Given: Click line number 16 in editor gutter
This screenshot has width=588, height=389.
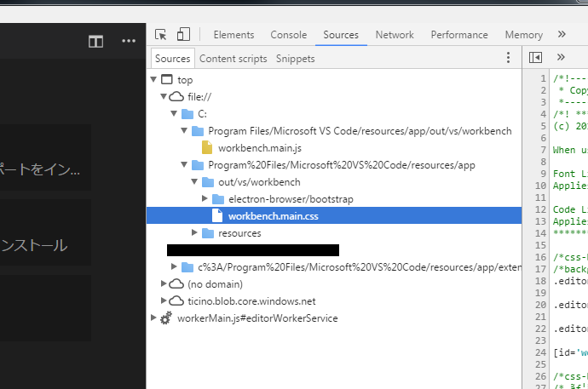Looking at the screenshot, I should [x=540, y=257].
